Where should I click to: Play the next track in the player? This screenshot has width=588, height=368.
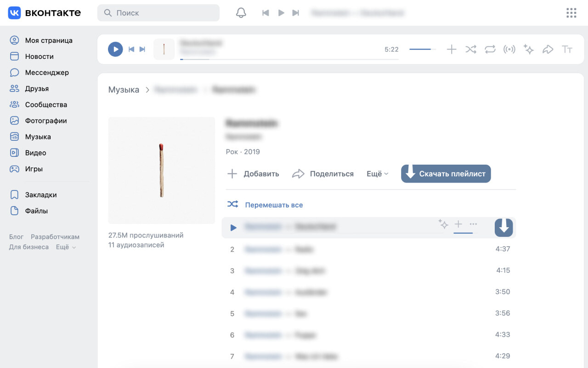(x=142, y=49)
